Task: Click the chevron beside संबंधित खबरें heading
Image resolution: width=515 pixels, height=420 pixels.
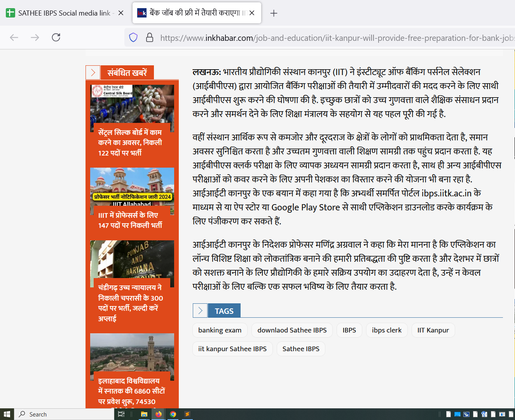Action: coord(93,73)
